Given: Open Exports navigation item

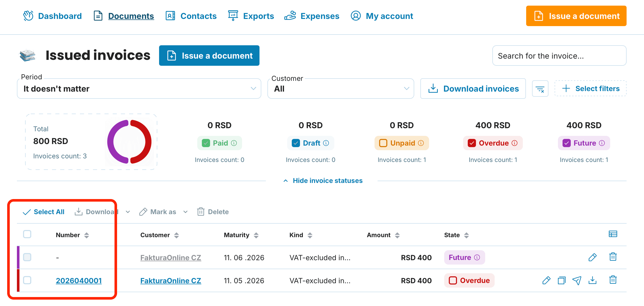Looking at the screenshot, I should (251, 16).
